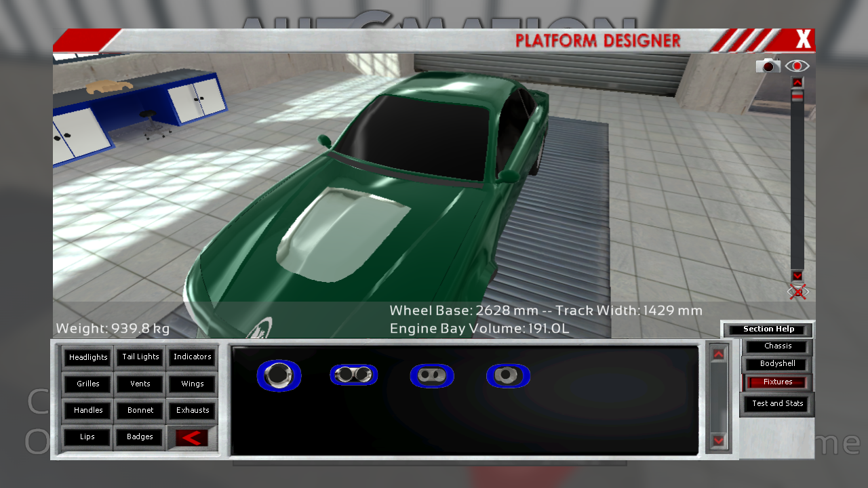Click the fixture list scroll down arrow

tap(719, 441)
